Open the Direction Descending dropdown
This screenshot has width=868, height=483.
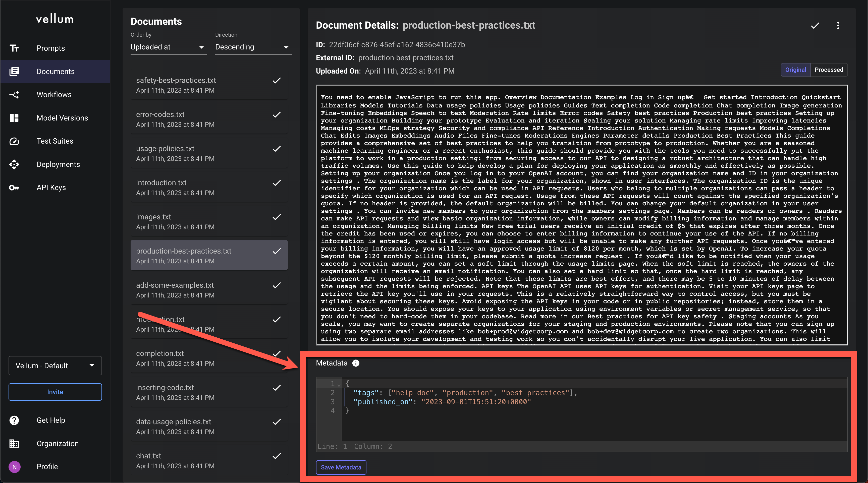tap(253, 47)
